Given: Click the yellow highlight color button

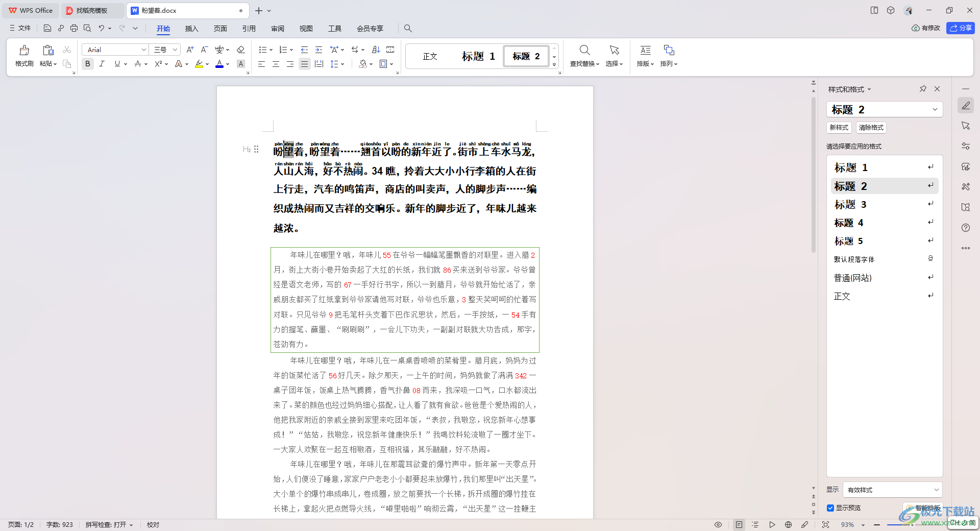Looking at the screenshot, I should [199, 64].
